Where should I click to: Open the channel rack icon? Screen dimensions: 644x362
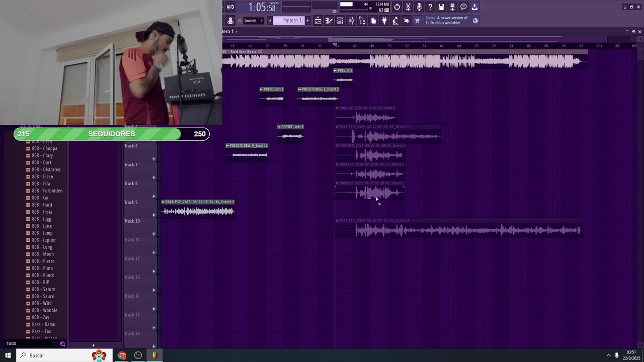pos(340,21)
